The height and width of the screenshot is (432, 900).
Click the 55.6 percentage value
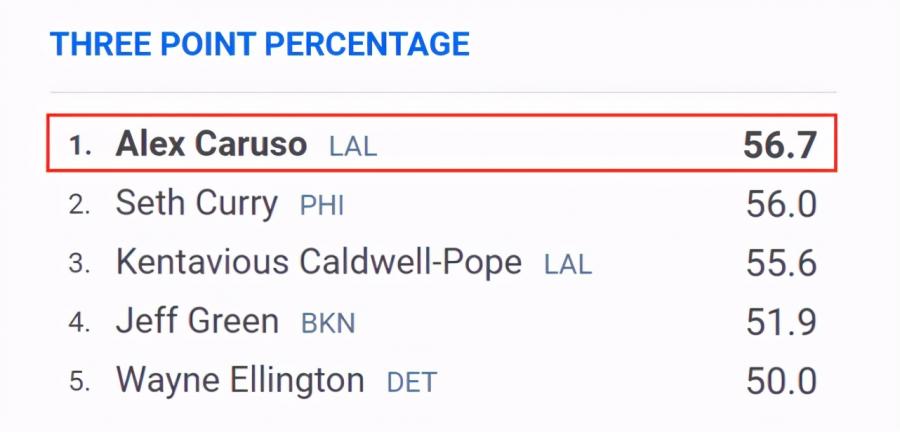pyautogui.click(x=781, y=263)
